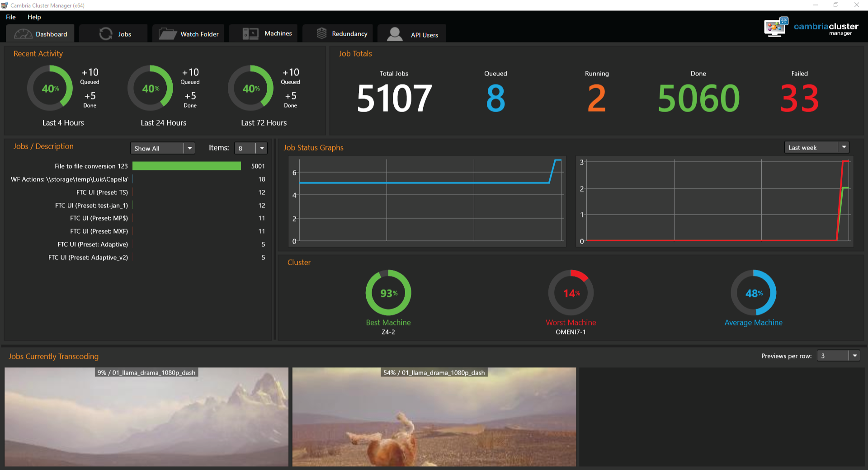Click the Worst Machine label
This screenshot has width=868, height=470.
(571, 322)
